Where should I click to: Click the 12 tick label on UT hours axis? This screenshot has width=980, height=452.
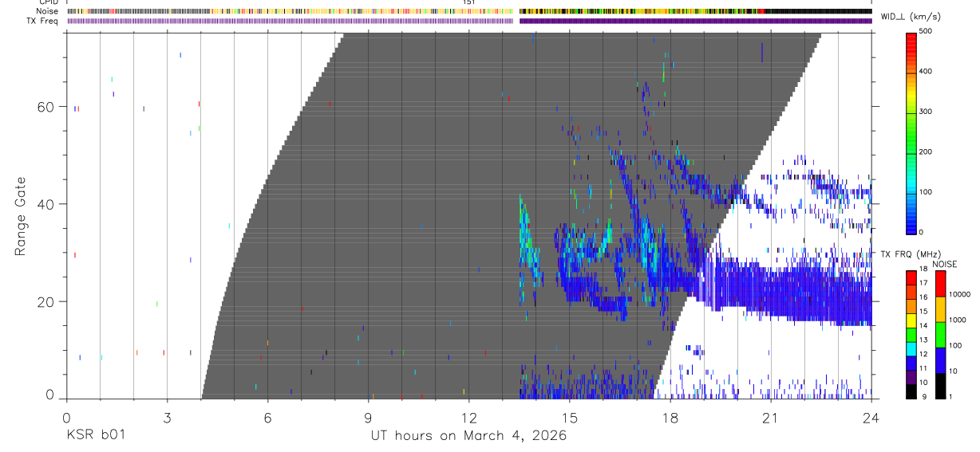(x=469, y=418)
